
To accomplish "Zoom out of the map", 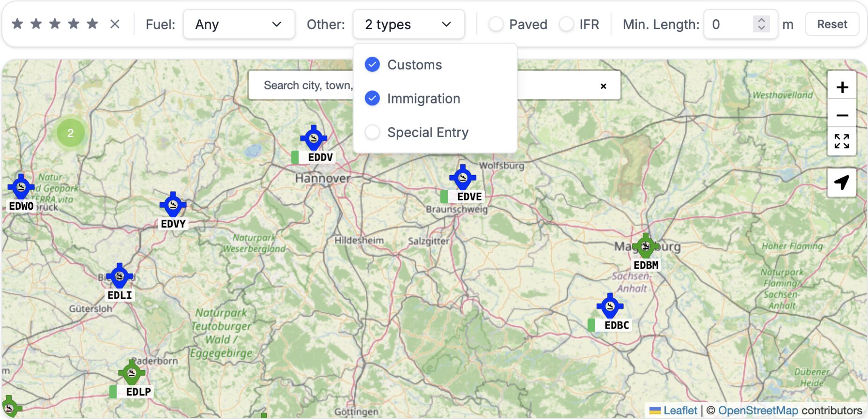I will pyautogui.click(x=842, y=115).
